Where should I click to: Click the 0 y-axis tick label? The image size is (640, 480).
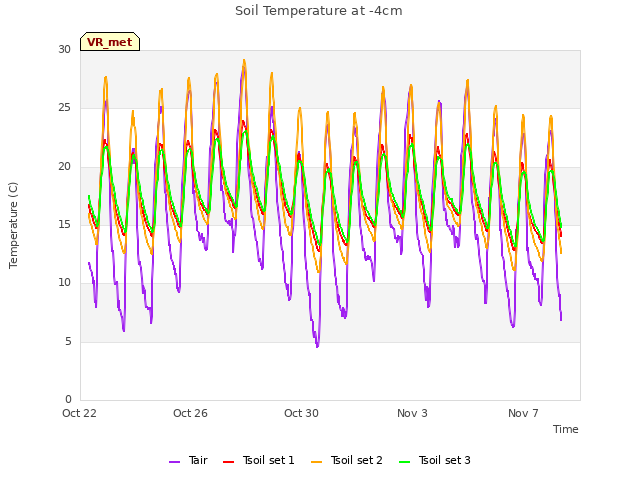coord(68,399)
